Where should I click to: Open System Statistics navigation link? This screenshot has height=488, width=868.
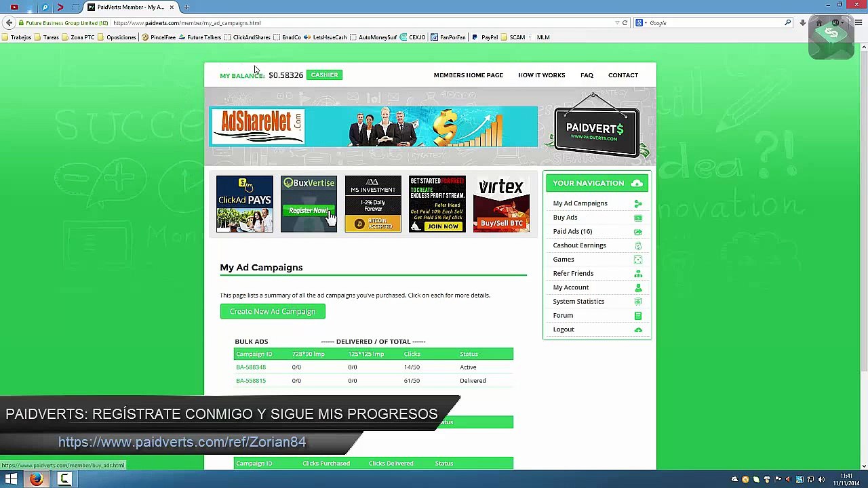[578, 302]
